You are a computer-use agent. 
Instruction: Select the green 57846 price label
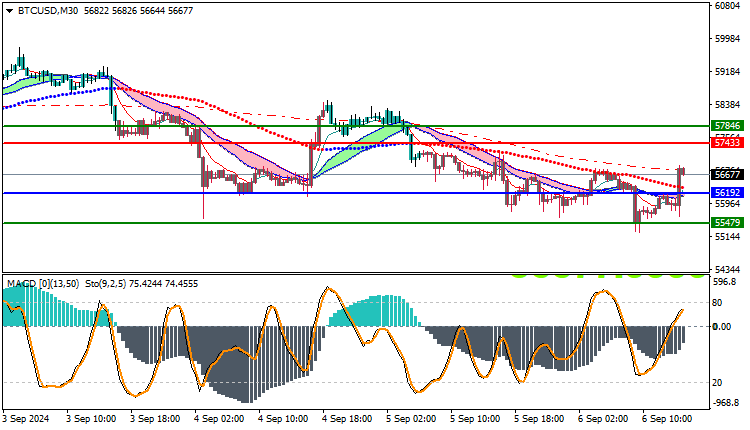(728, 126)
